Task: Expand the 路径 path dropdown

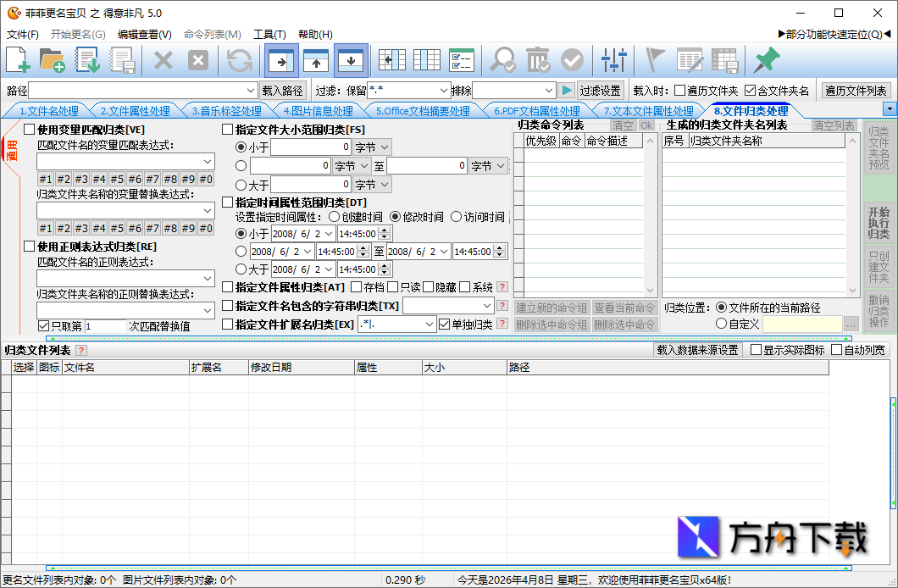Action: click(251, 91)
